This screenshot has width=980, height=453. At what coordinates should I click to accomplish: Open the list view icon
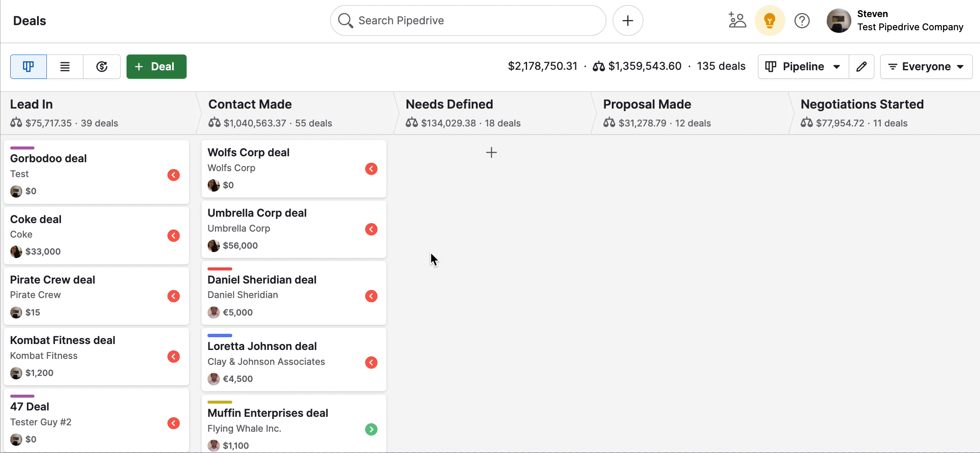point(65,66)
